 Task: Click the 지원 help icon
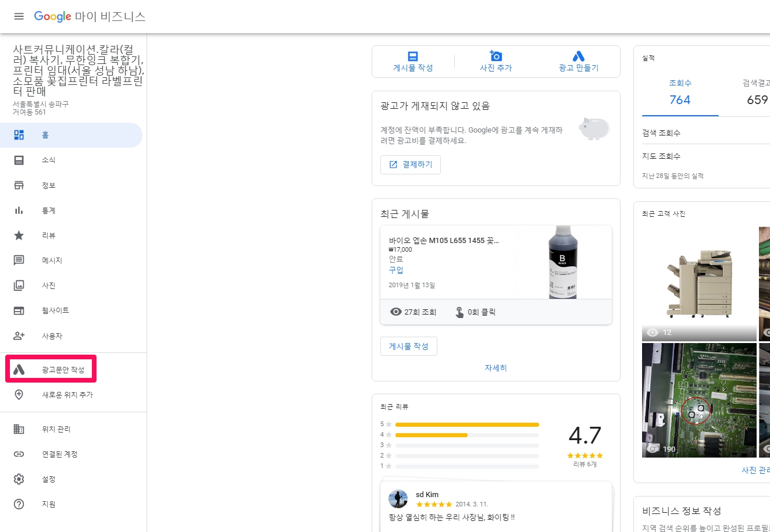pyautogui.click(x=19, y=504)
